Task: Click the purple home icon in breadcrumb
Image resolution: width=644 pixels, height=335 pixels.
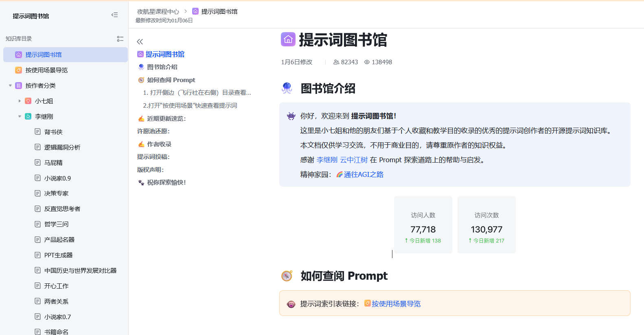Action: coord(195,11)
